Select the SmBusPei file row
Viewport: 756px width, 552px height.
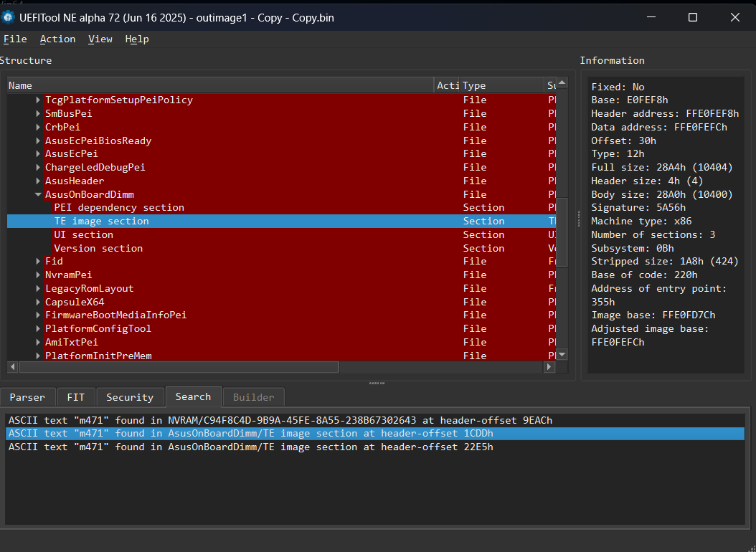click(282, 114)
